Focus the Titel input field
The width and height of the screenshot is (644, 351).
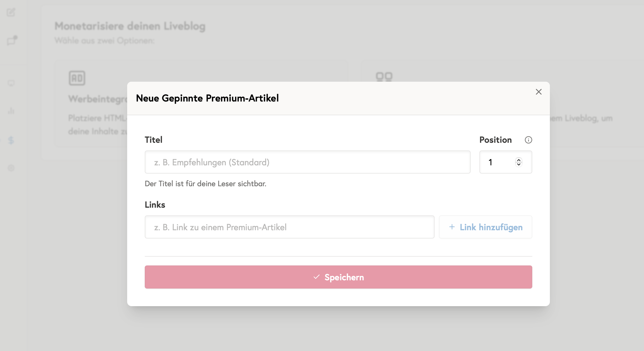pos(307,162)
